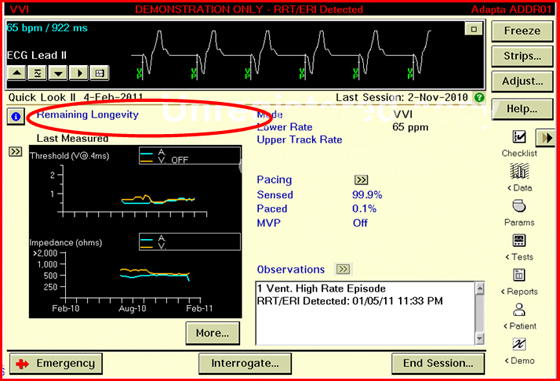Click 'Last Session: 2-Nov-2010' text
The width and height of the screenshot is (560, 381).
pos(402,97)
